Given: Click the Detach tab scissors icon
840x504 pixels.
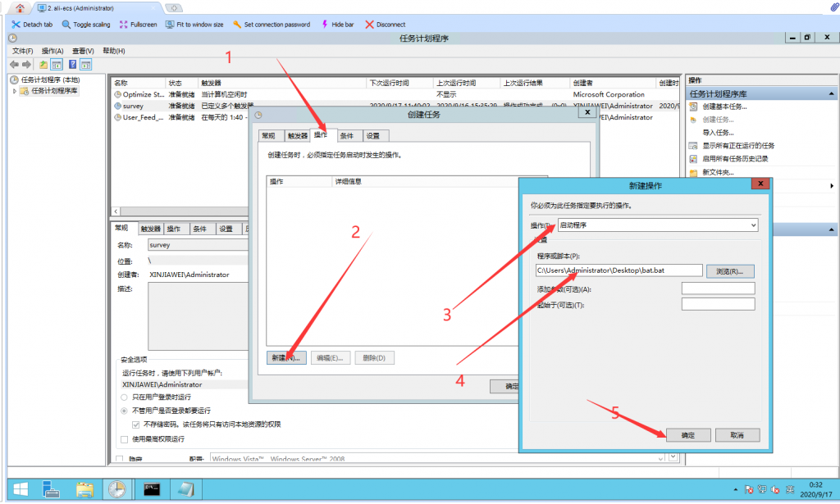Looking at the screenshot, I should tap(16, 25).
